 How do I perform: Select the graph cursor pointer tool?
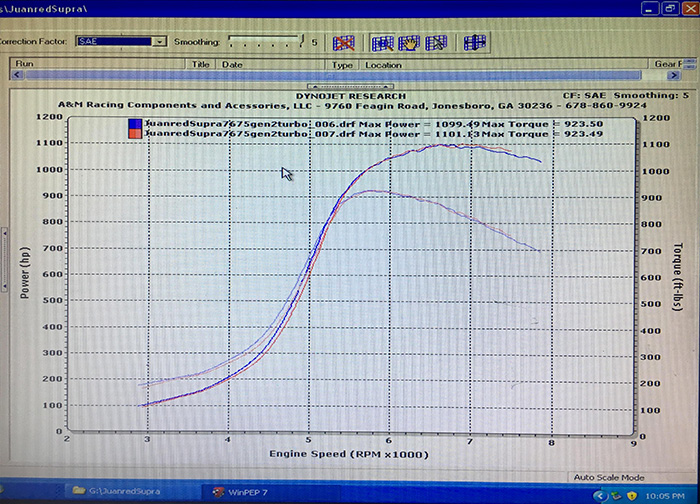click(x=435, y=43)
